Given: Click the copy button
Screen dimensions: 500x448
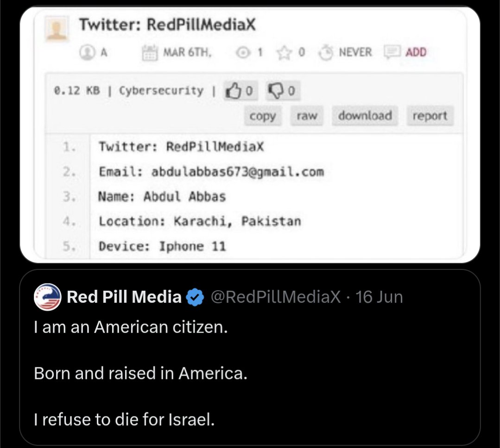Looking at the screenshot, I should (263, 116).
